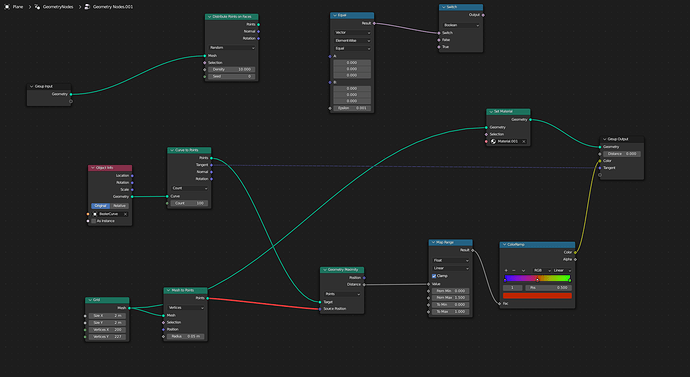Open Points target dropdown in Geometry Proximity
Screen dimensions: 690x377
pyautogui.click(x=342, y=294)
